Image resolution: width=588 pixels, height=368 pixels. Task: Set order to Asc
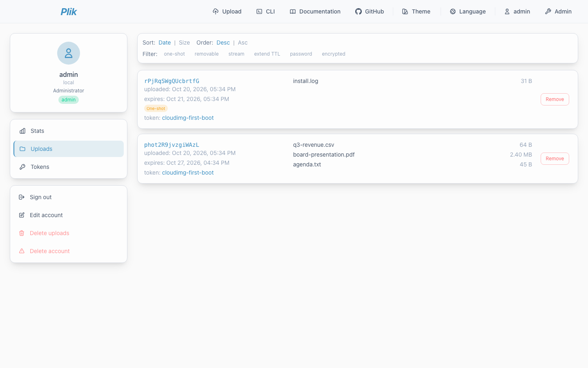[x=243, y=43]
